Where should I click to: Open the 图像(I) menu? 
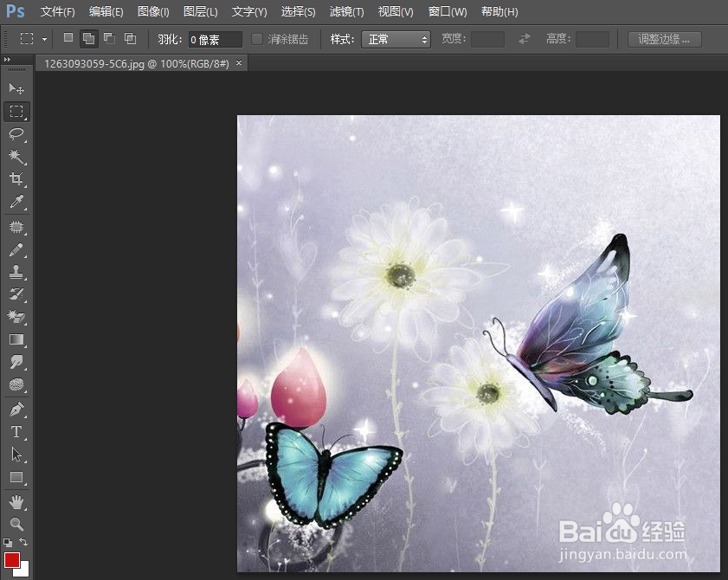tap(153, 11)
